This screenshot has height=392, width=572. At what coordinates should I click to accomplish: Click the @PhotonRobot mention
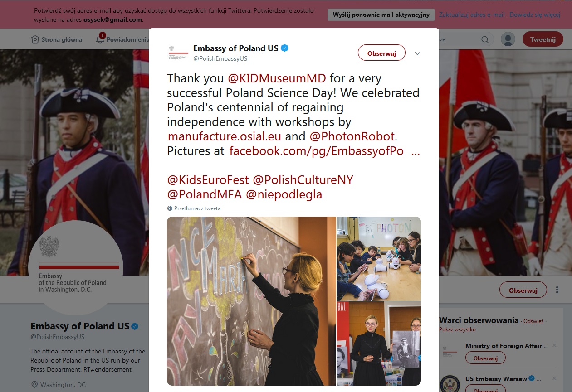click(x=352, y=136)
